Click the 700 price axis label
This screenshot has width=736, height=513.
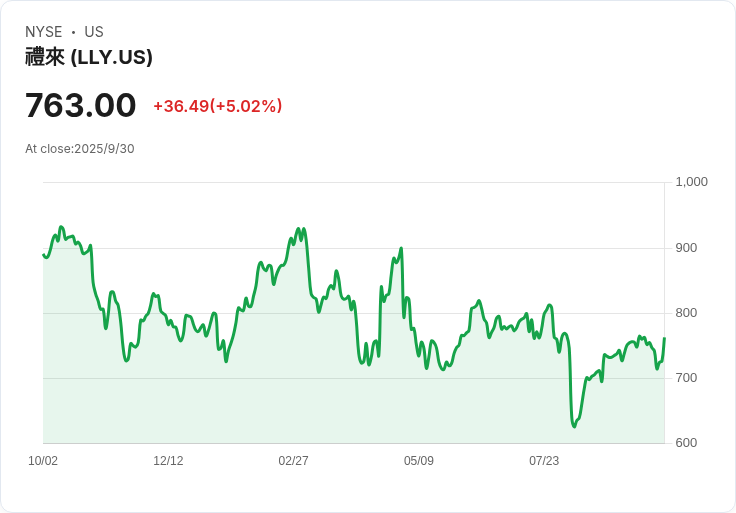pos(686,378)
